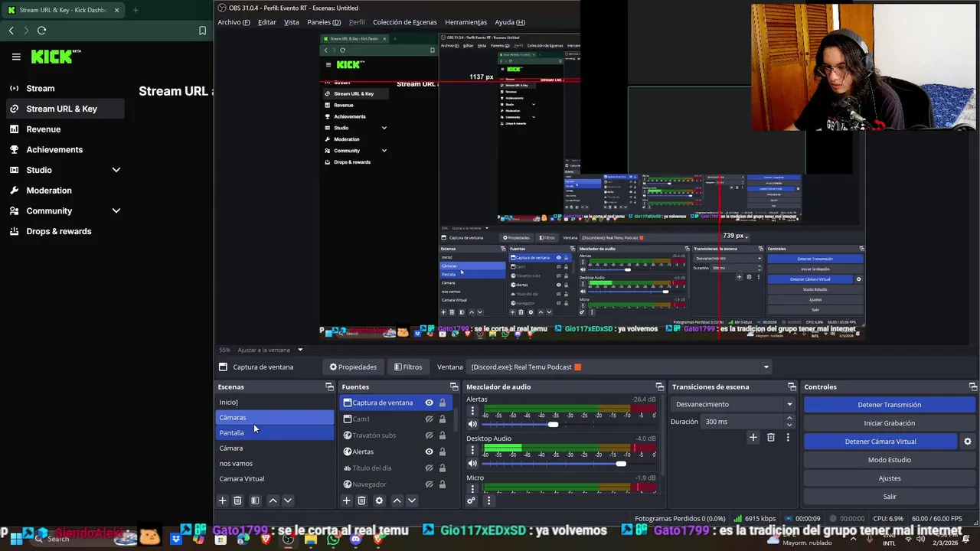Toggle lock on Alertas source

(x=442, y=452)
